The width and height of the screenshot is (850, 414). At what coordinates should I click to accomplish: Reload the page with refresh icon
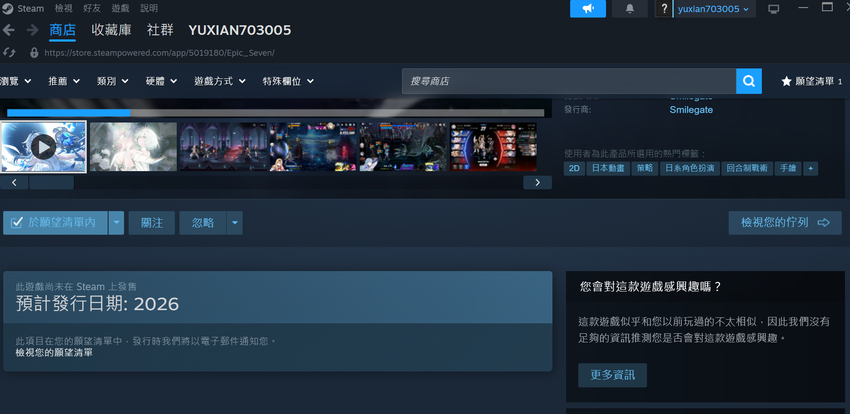tap(9, 53)
